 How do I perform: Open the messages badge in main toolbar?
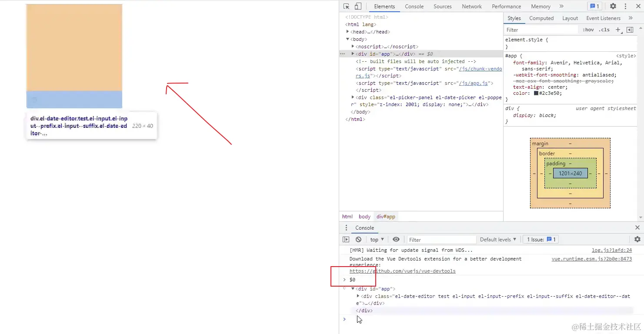pos(594,6)
